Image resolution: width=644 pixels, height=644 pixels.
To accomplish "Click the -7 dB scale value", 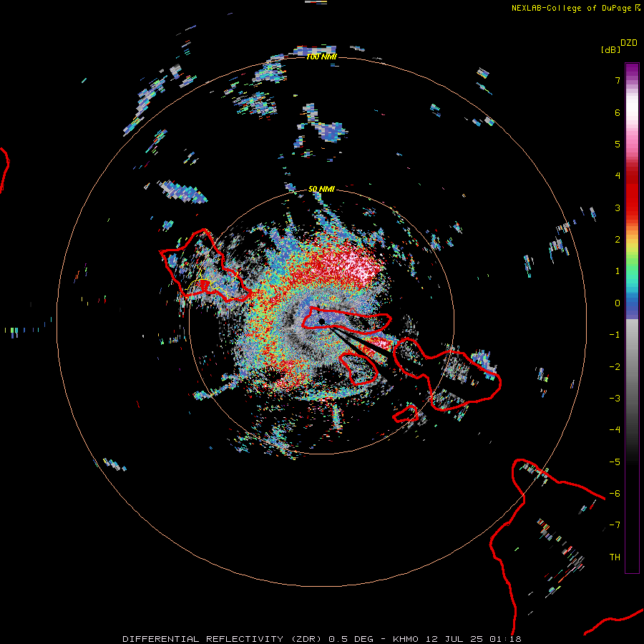I will click(x=615, y=525).
